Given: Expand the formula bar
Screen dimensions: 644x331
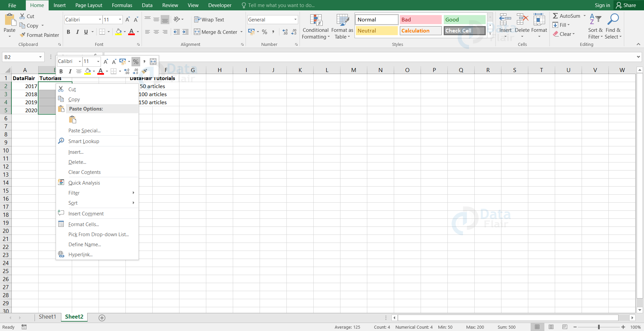Looking at the screenshot, I should (x=638, y=57).
